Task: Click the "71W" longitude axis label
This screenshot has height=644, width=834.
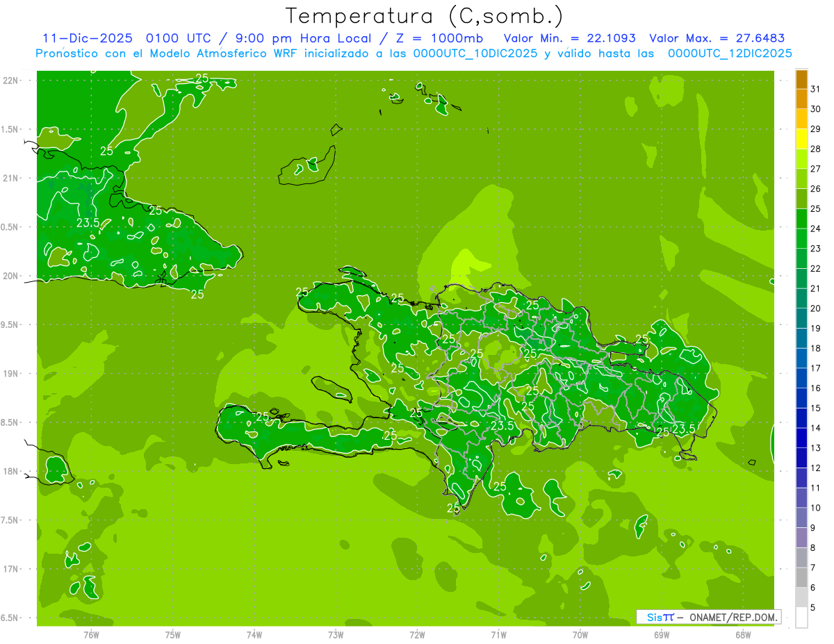Action: tap(498, 635)
